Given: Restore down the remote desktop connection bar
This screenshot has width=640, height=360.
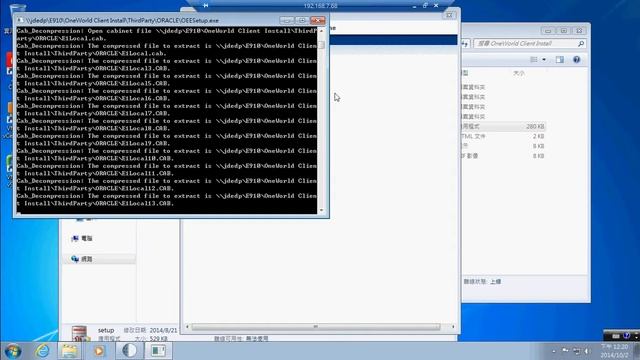Looking at the screenshot, I should pos(425,5).
